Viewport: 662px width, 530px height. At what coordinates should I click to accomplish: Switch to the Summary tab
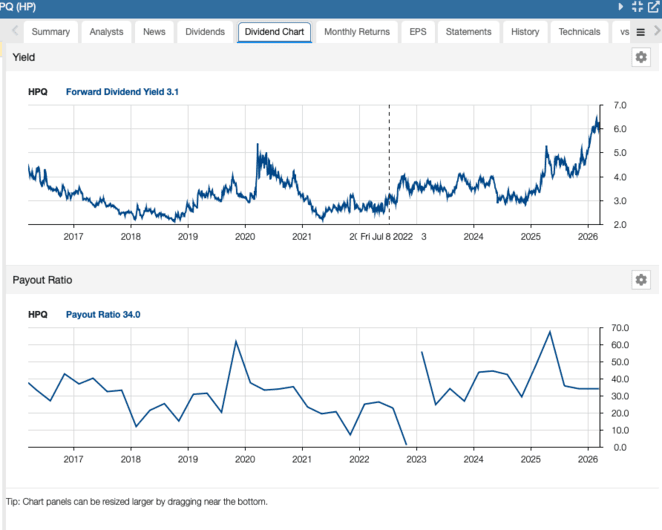(51, 32)
